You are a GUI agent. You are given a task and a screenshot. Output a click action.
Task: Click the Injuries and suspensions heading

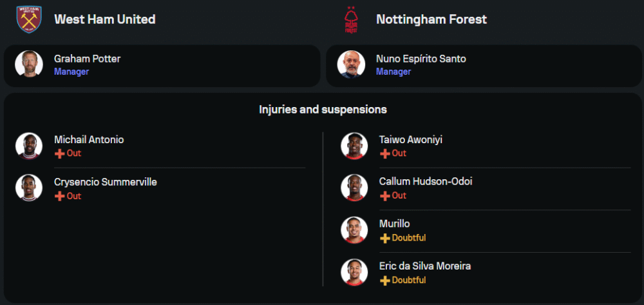tap(323, 110)
